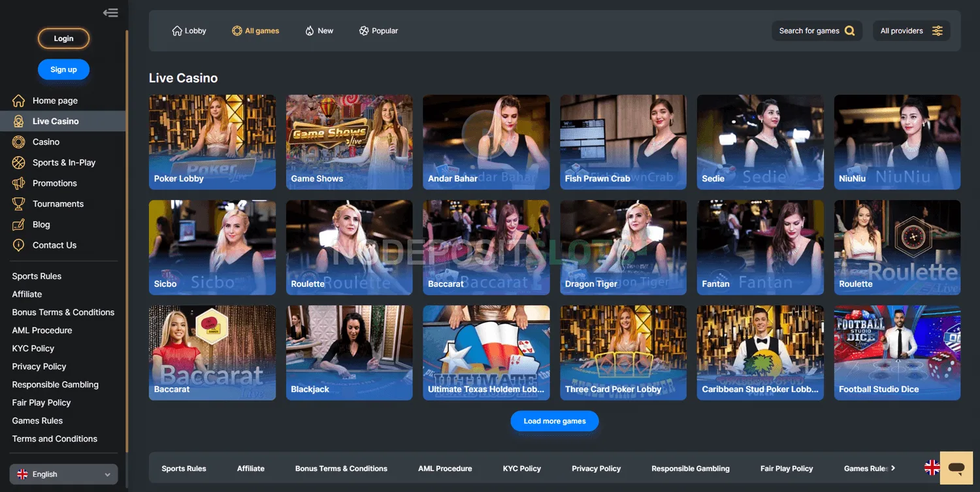Open the Blog via the pen icon
This screenshot has width=980, height=492.
pyautogui.click(x=19, y=224)
